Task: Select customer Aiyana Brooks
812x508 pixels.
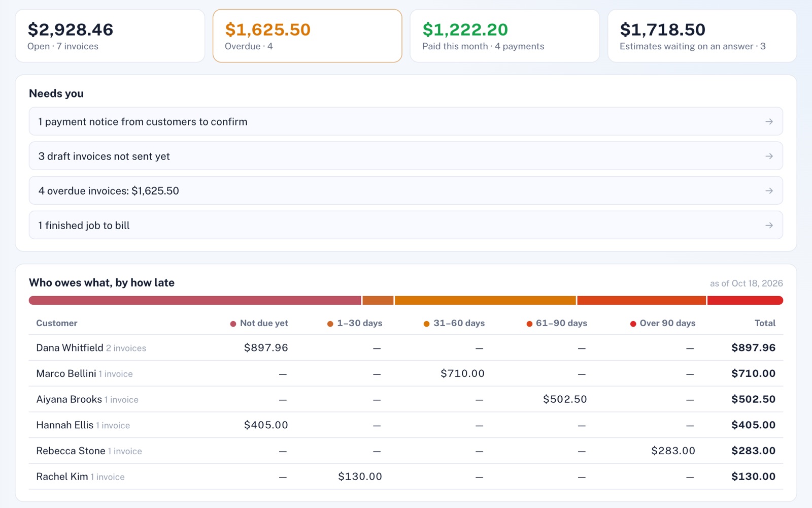Action: point(69,399)
